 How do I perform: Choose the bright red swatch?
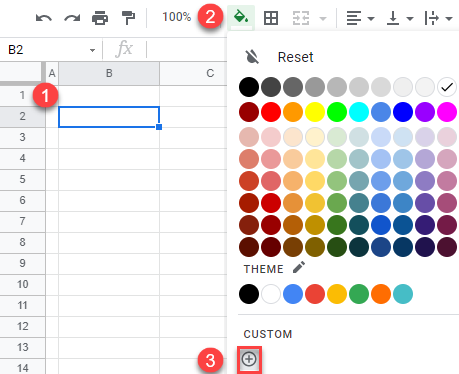(x=271, y=112)
